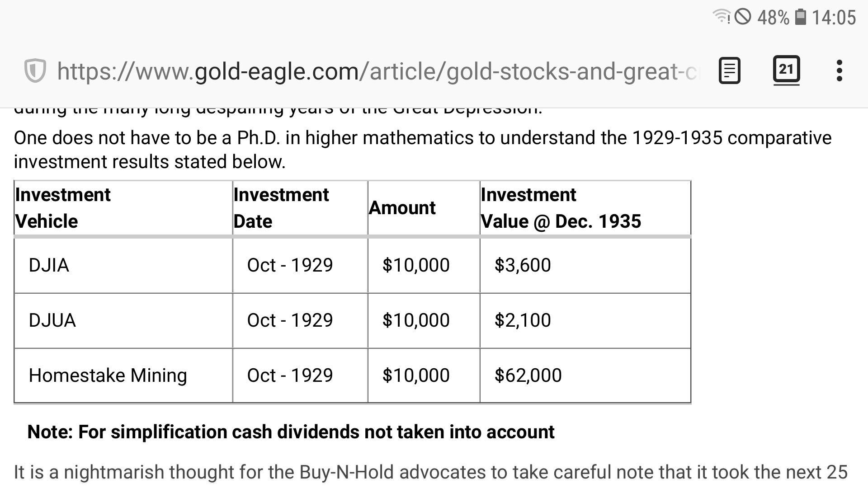Tap the DJUA row label

pos(52,320)
